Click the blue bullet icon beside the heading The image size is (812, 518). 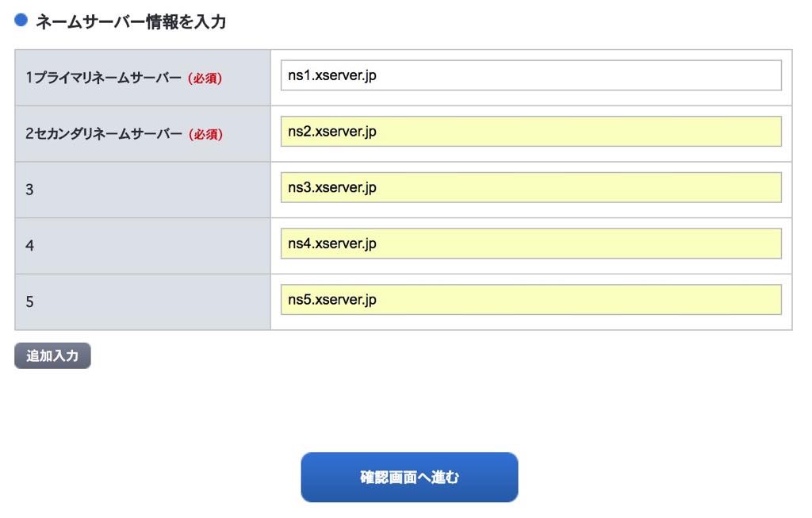click(21, 21)
